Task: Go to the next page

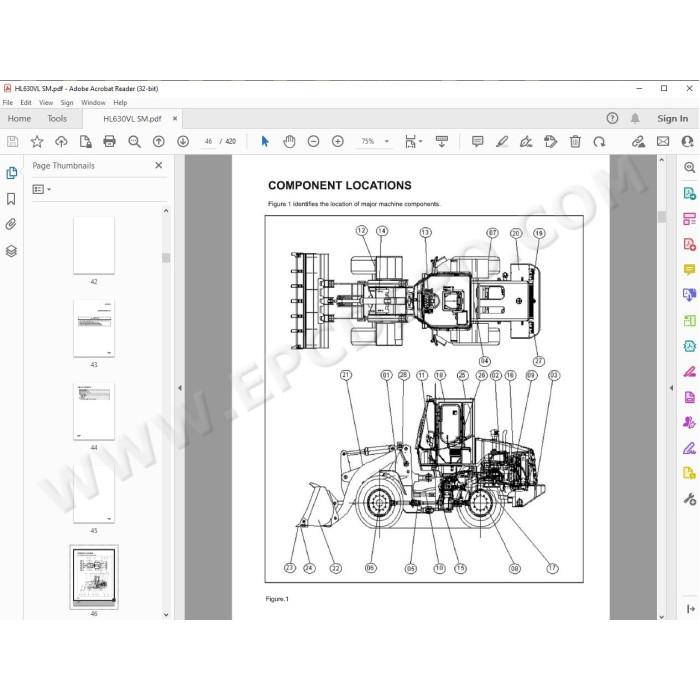Action: (183, 142)
